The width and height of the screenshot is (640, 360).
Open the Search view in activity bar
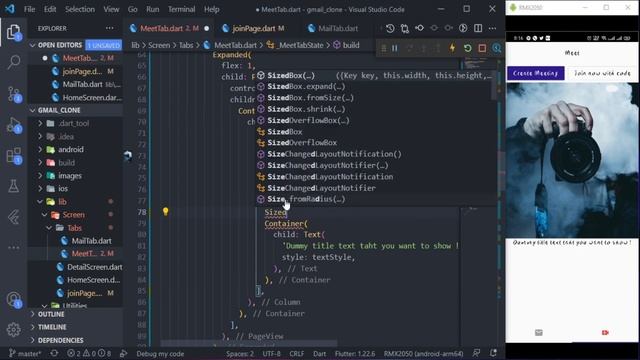[13, 62]
